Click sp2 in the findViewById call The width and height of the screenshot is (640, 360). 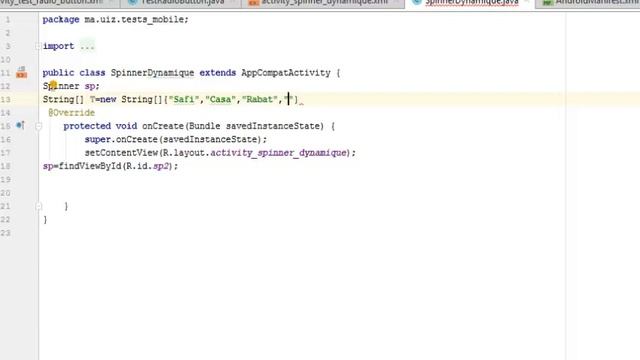(160, 166)
